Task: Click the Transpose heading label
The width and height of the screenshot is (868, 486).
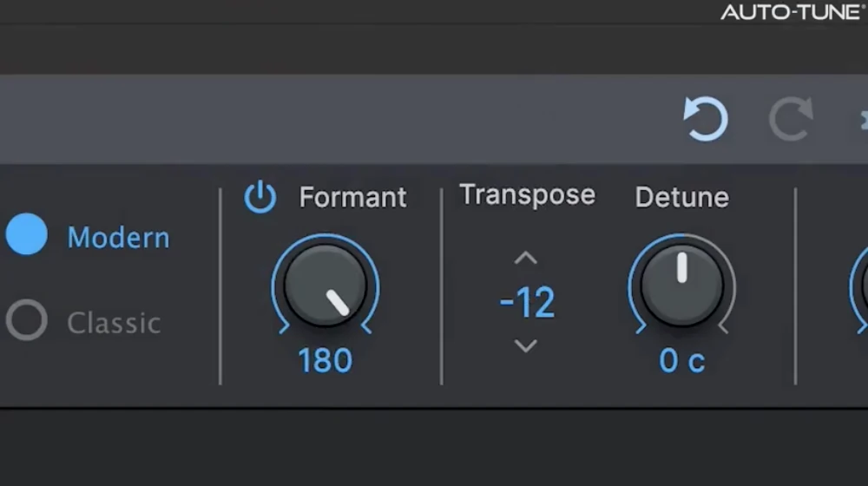Action: (x=527, y=195)
